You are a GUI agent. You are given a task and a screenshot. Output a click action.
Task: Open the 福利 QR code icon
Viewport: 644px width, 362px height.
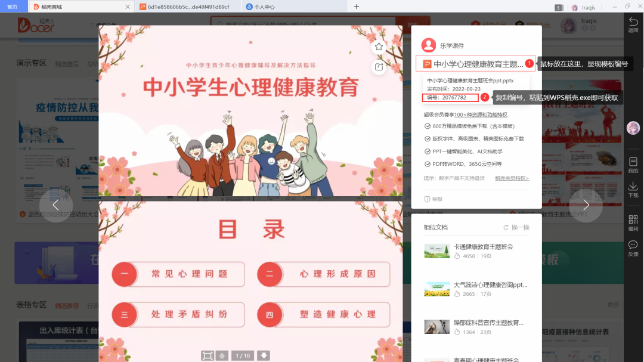[x=633, y=222]
